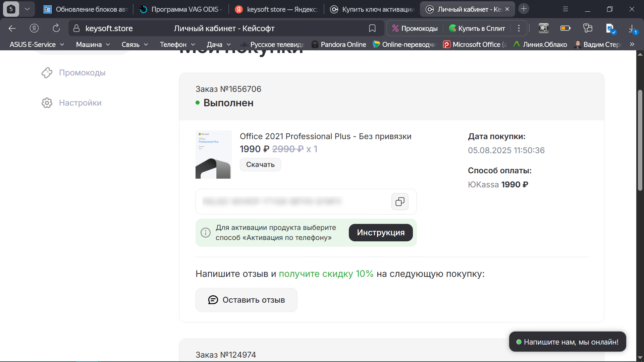
Task: Open Настройки in the sidebar
Action: (80, 103)
